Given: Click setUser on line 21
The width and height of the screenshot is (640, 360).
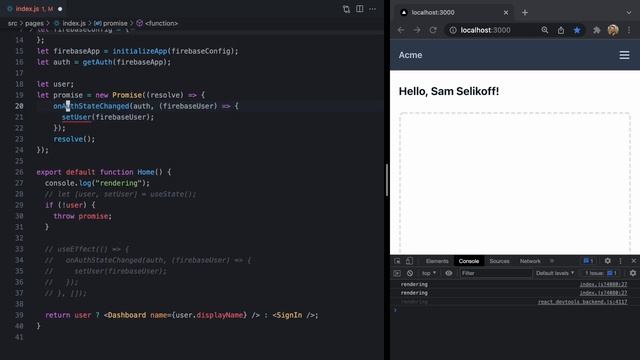Looking at the screenshot, I should tap(76, 117).
